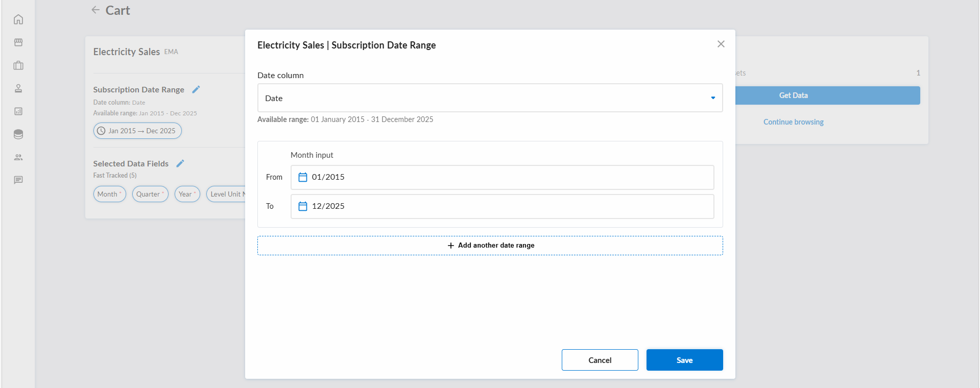Image resolution: width=980 pixels, height=388 pixels.
Task: Open the Home icon in the sidebar
Action: [18, 19]
